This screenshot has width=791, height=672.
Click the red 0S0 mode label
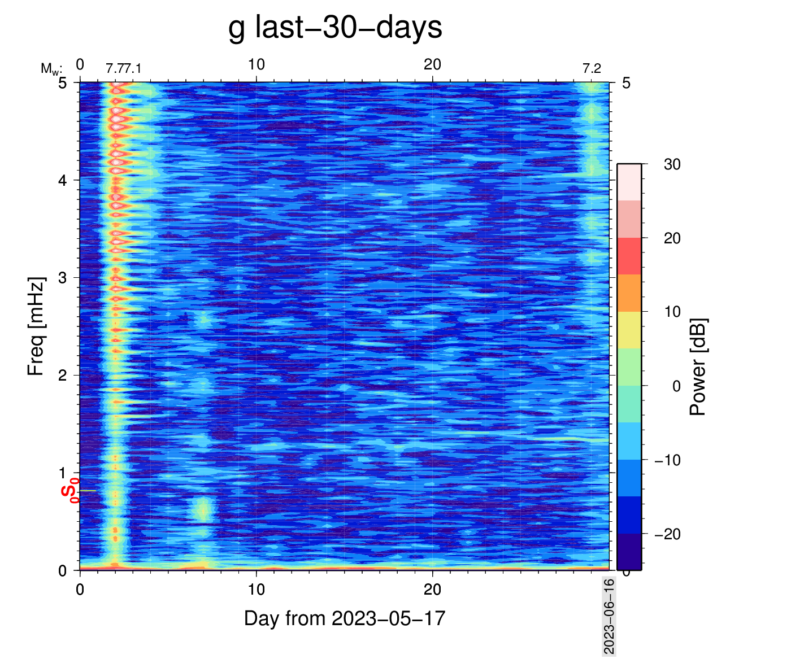click(69, 490)
